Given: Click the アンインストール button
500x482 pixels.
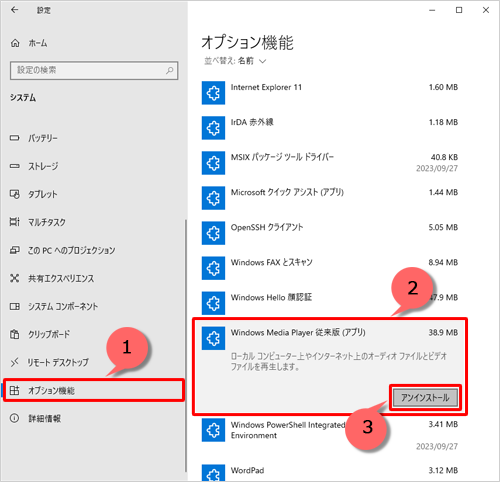Looking at the screenshot, I should pyautogui.click(x=425, y=397).
